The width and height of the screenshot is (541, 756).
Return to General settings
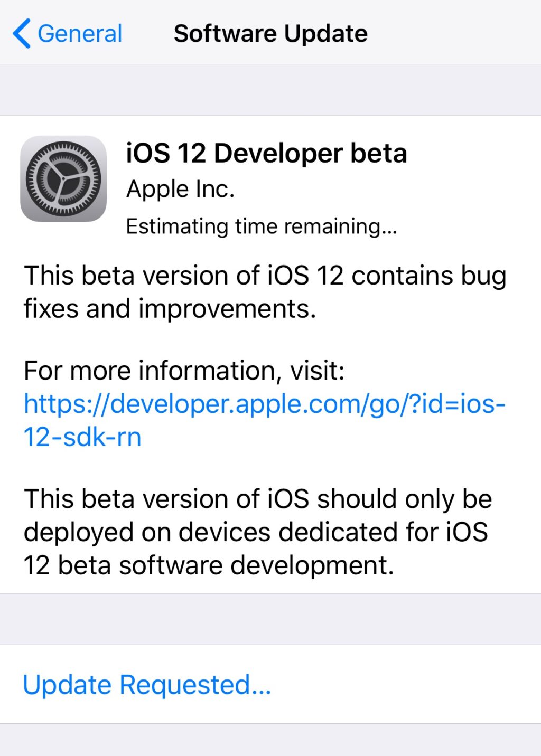[69, 33]
